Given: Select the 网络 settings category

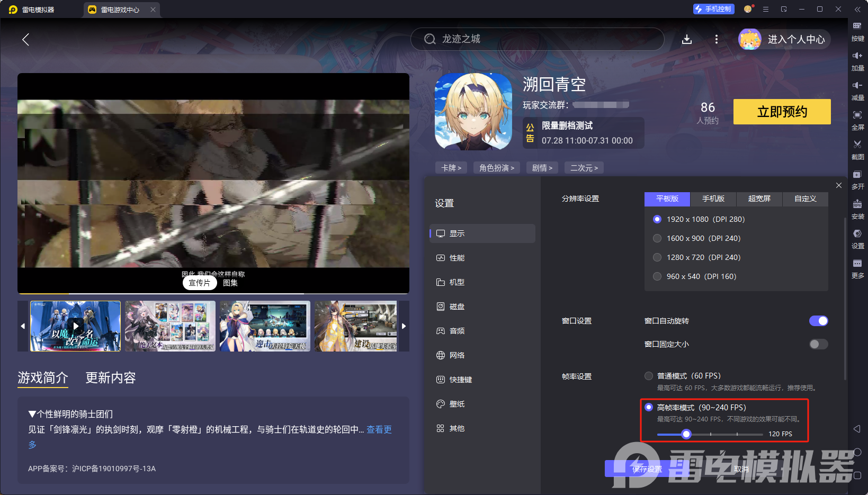Looking at the screenshot, I should pyautogui.click(x=482, y=355).
